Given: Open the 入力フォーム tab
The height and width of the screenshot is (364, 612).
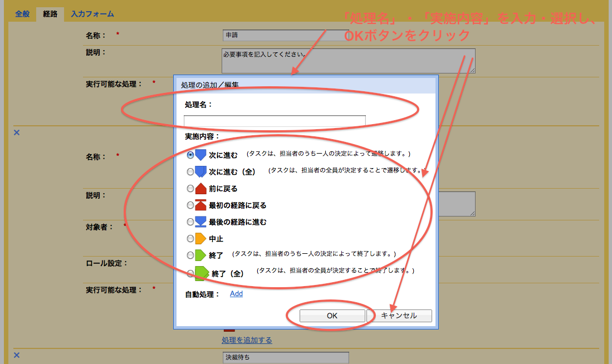Looking at the screenshot, I should coord(92,14).
